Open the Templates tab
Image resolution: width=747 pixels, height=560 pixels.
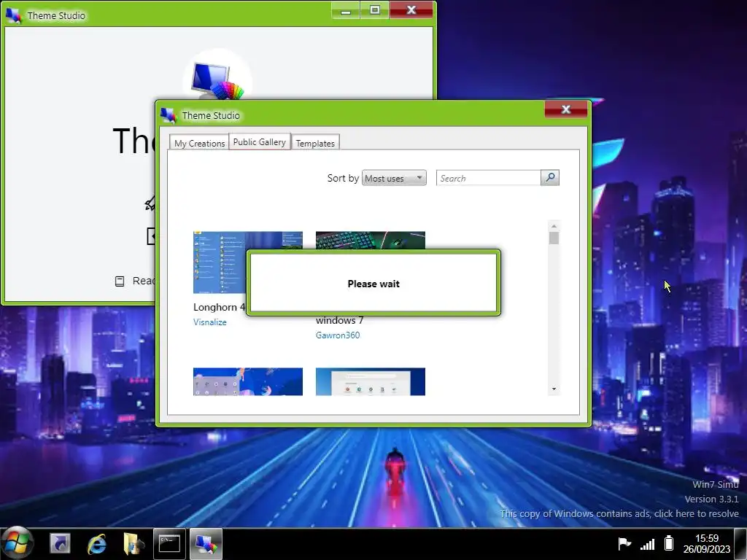click(x=315, y=143)
